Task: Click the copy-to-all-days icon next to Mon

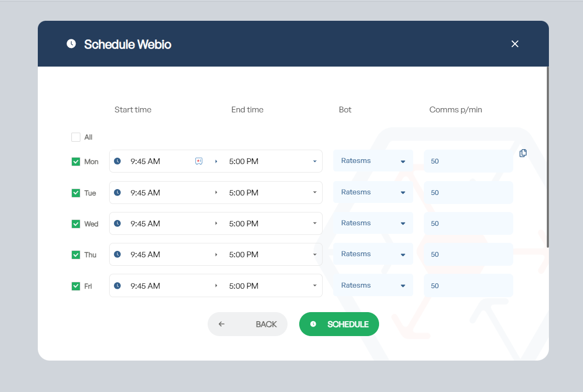Action: 523,153
